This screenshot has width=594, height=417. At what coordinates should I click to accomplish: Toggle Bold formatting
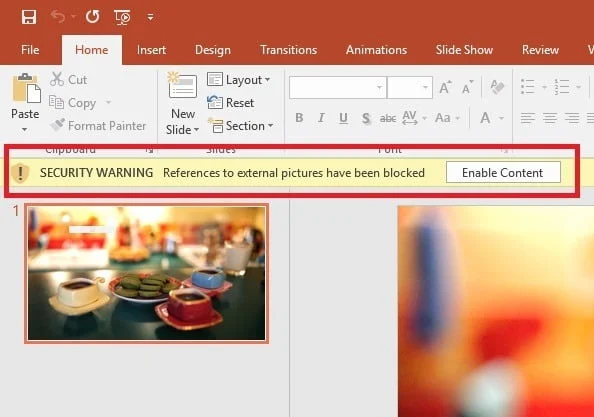click(x=299, y=118)
